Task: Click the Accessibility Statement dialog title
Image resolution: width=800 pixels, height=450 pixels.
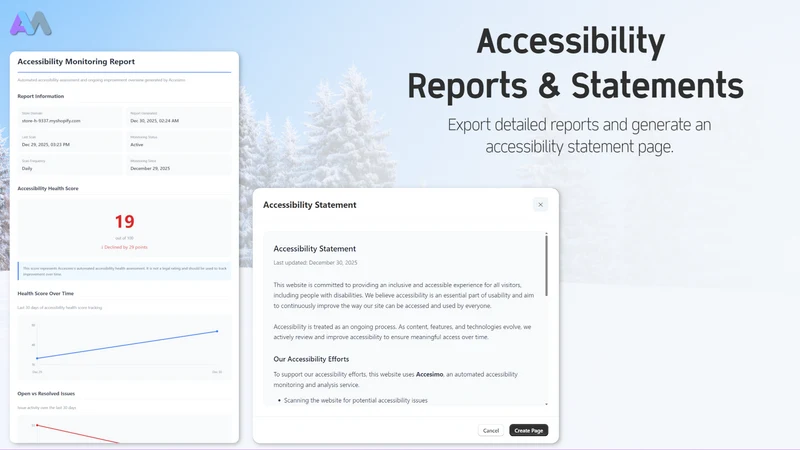Action: (310, 205)
